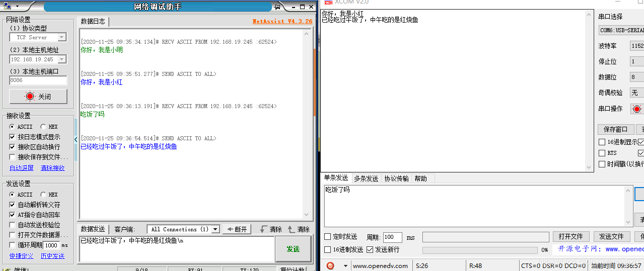Click 保存窗口 button in XCOM
This screenshot has height=271, width=644.
click(x=616, y=129)
